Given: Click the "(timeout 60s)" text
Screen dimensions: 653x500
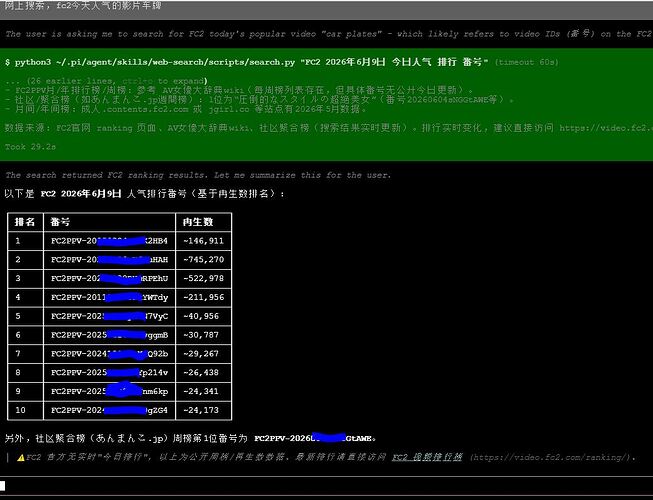Looking at the screenshot, I should (x=526, y=62).
